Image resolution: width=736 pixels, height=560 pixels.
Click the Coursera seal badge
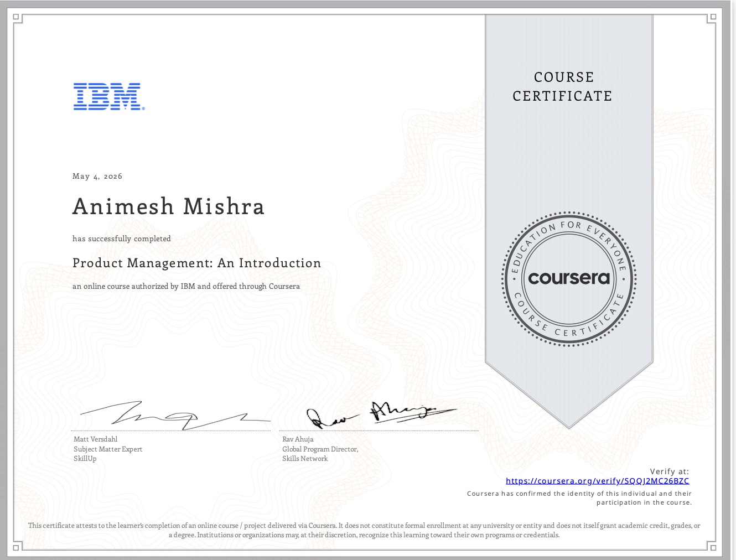tap(568, 278)
